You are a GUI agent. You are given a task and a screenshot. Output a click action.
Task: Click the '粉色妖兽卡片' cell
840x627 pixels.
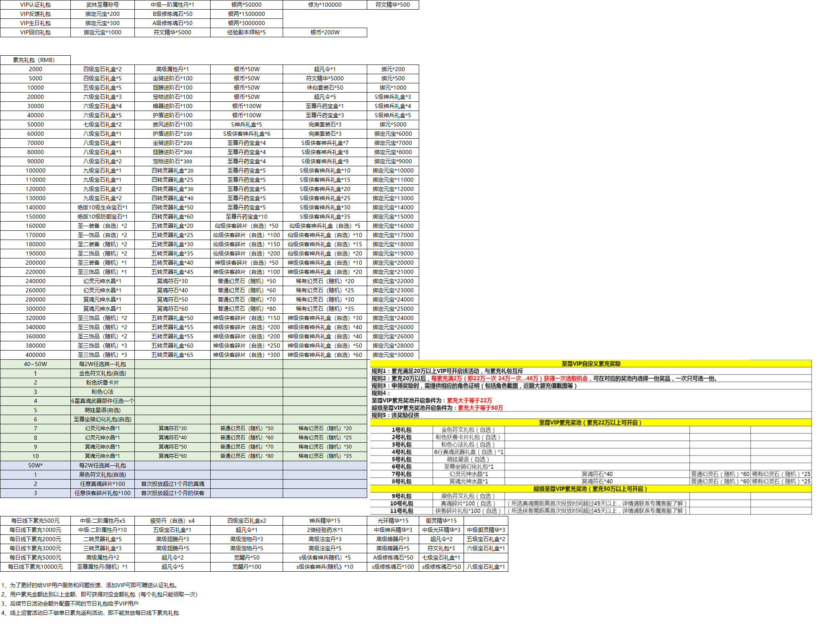click(x=103, y=382)
